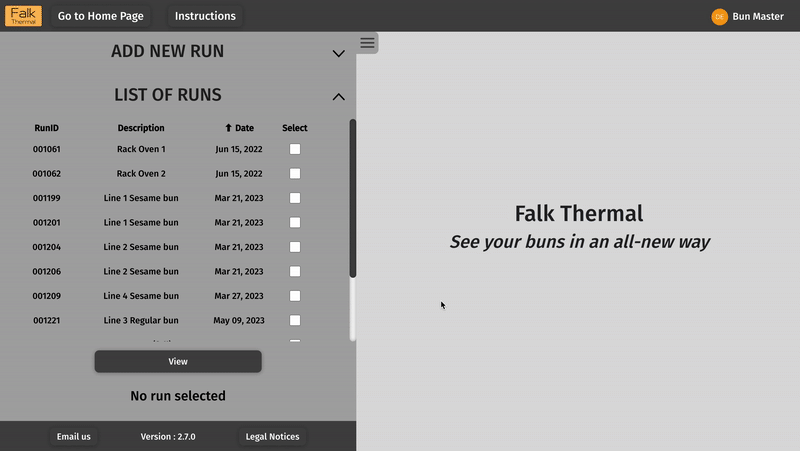
Task: Click the No run selected message
Action: click(178, 396)
